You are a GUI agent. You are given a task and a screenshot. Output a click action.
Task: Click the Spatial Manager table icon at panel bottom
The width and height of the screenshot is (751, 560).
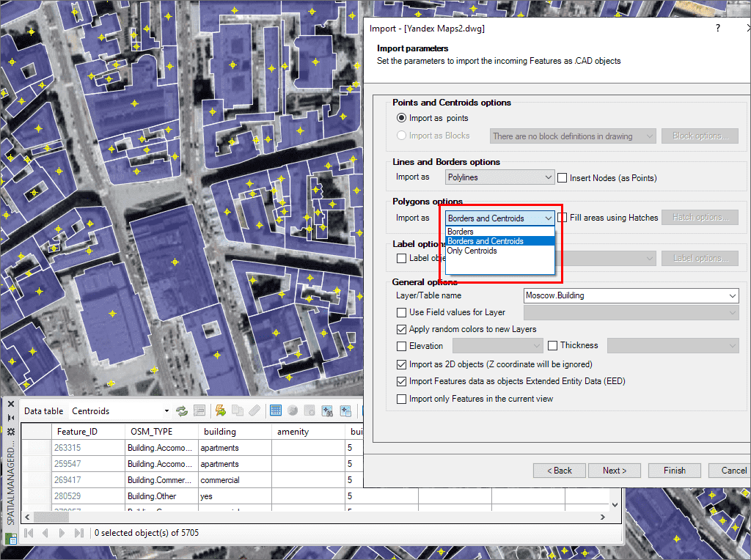[x=10, y=539]
